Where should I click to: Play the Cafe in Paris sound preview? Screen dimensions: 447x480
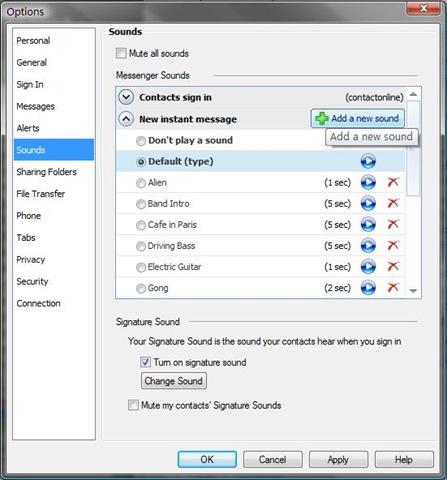(368, 224)
